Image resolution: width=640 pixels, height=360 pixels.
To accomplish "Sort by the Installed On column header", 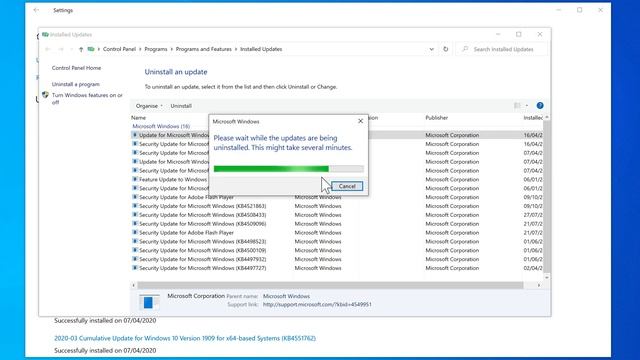I will click(x=533, y=118).
